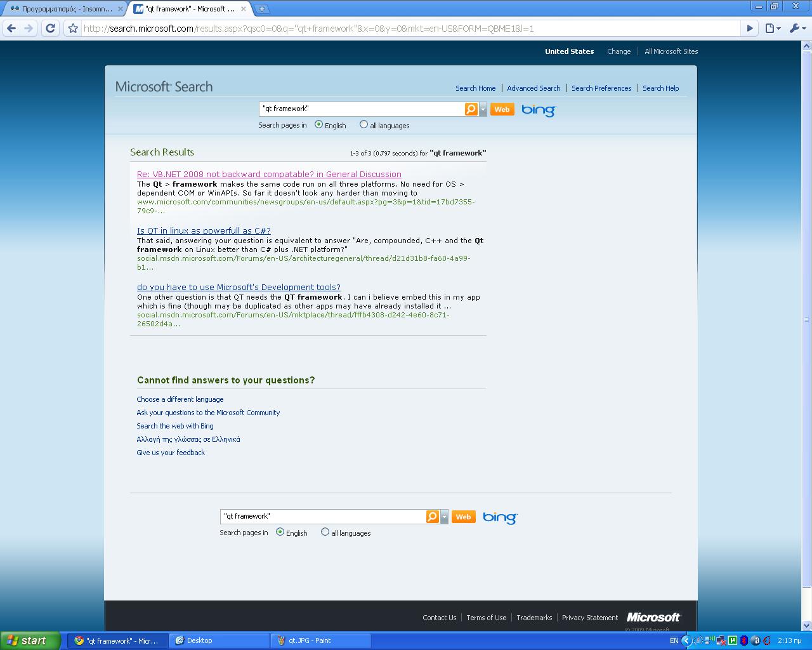The height and width of the screenshot is (650, 812).
Task: Click the Change region link
Action: point(619,51)
